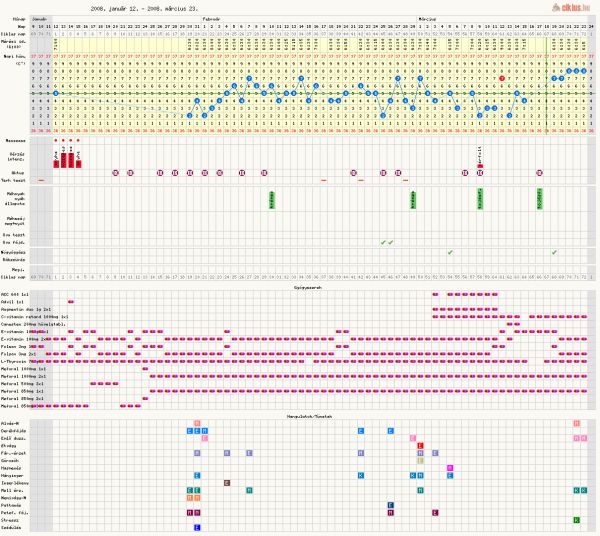Toggle first green checkmark in Nőgyógyász row

[x=450, y=252]
